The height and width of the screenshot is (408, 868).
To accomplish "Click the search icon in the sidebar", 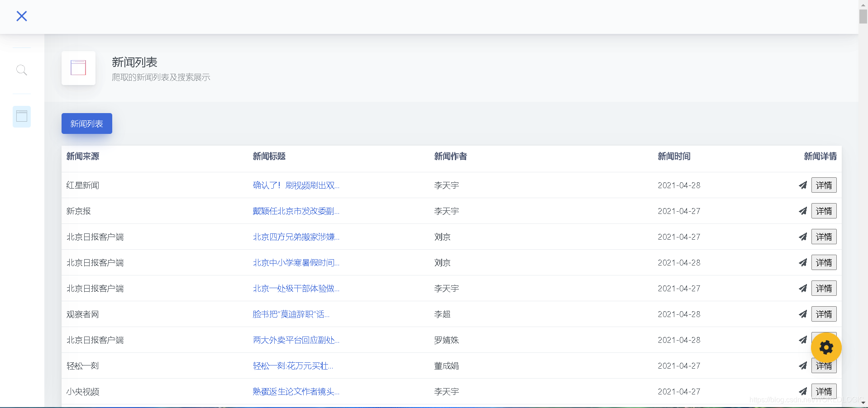I will pyautogui.click(x=21, y=70).
